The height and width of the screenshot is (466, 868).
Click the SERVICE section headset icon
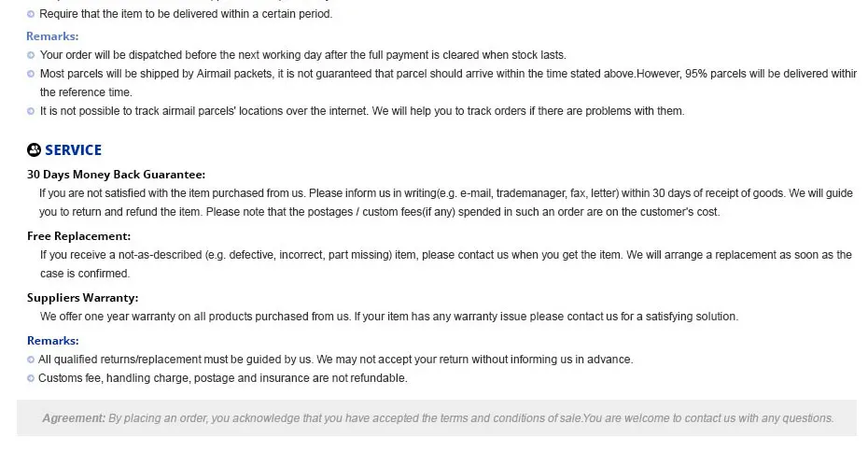pyautogui.click(x=35, y=150)
